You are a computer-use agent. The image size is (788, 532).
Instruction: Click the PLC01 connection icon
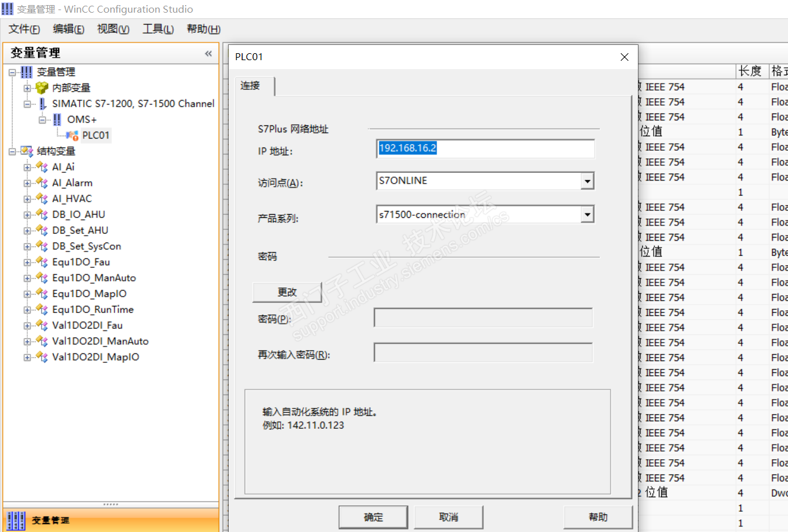(72, 136)
